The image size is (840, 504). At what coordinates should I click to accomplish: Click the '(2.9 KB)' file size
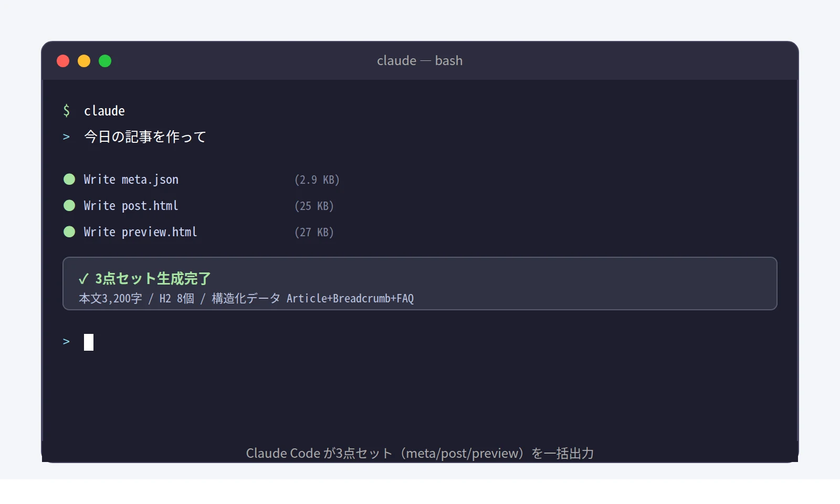pyautogui.click(x=317, y=180)
